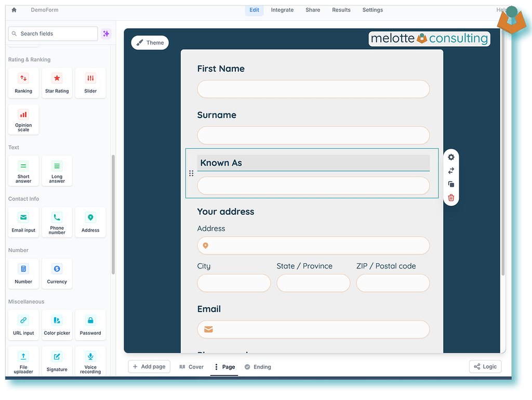Add a Number field

[x=23, y=274]
